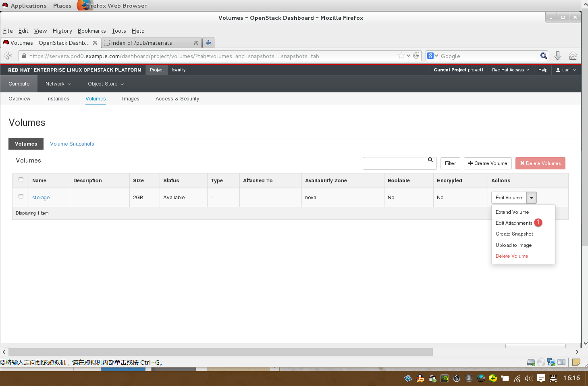Open the notification action center icon
Screen dimensions: 588x386
(x=541, y=378)
